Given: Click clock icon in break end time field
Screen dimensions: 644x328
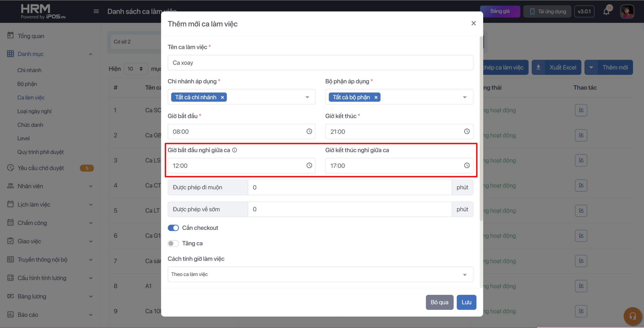Looking at the screenshot, I should coord(467,166).
